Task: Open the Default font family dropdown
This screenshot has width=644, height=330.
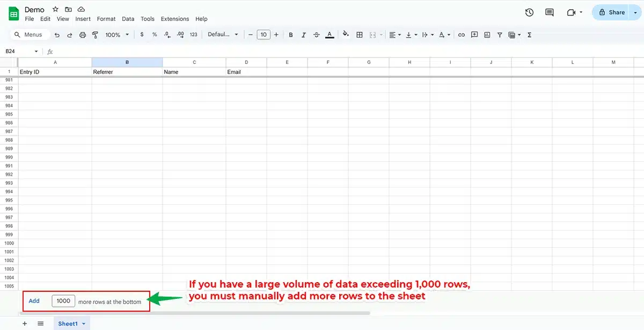Action: click(223, 35)
